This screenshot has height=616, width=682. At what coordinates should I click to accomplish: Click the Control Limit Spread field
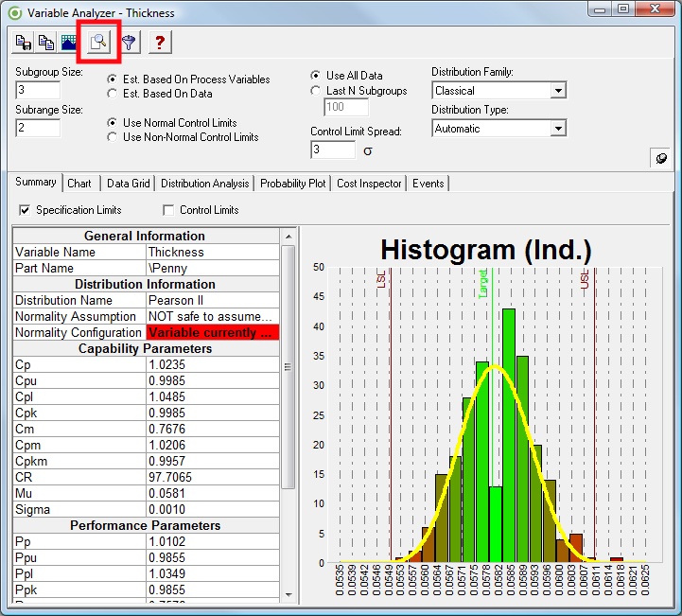[333, 150]
